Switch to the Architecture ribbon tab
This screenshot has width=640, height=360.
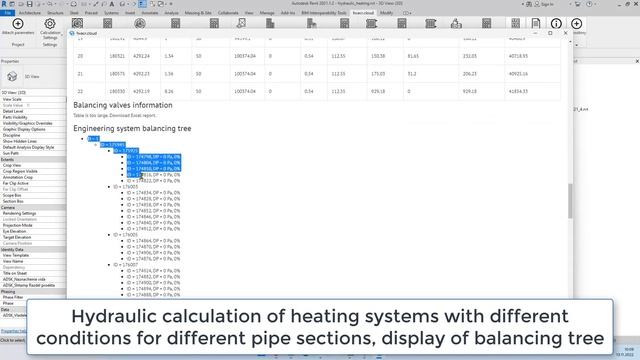(x=30, y=13)
